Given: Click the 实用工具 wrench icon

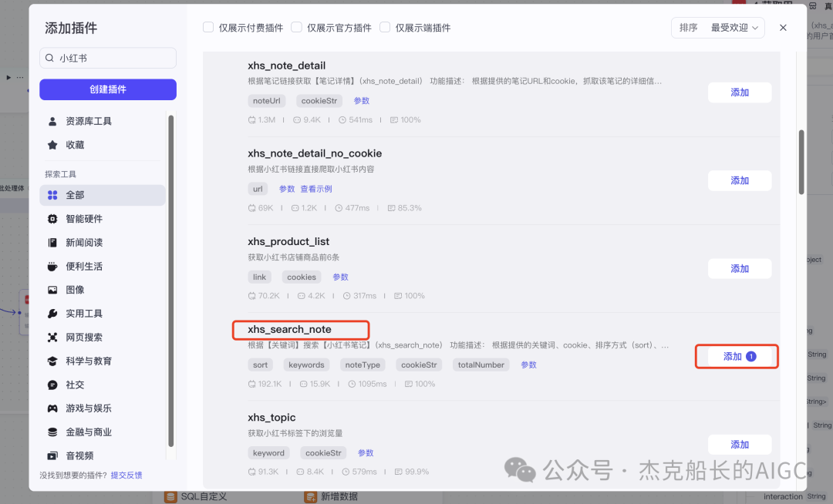Looking at the screenshot, I should [52, 314].
